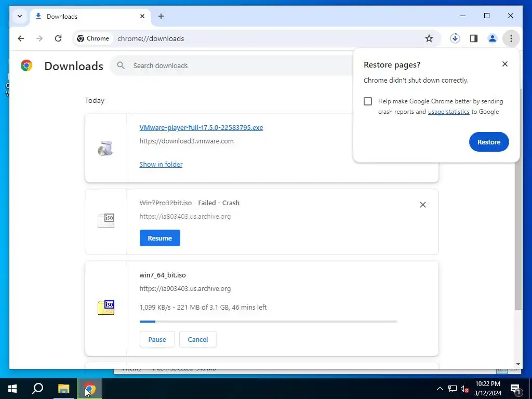Click the https://download3.vmware.com source text

click(x=187, y=141)
